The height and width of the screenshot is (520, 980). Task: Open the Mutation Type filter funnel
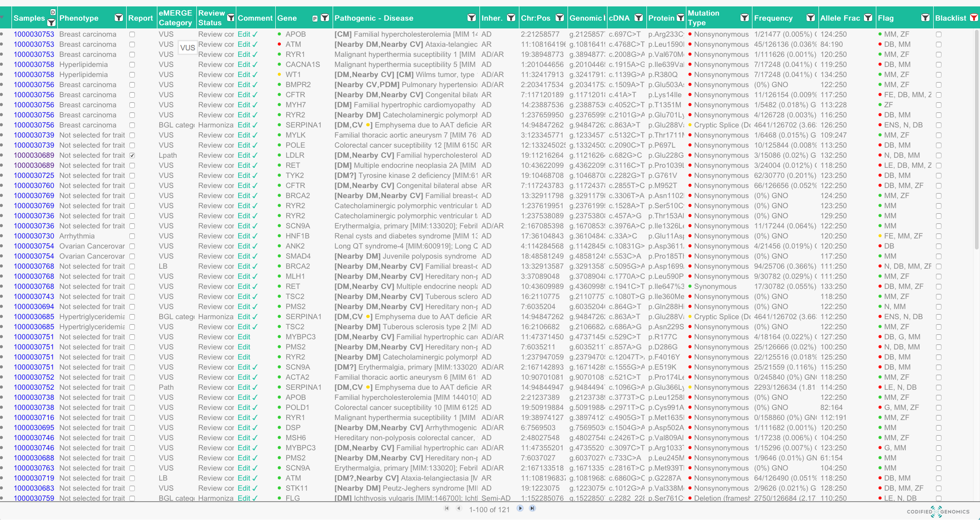(x=745, y=18)
